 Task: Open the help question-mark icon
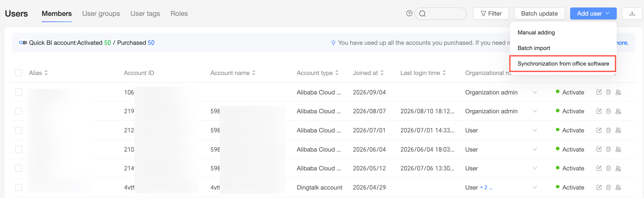point(409,13)
